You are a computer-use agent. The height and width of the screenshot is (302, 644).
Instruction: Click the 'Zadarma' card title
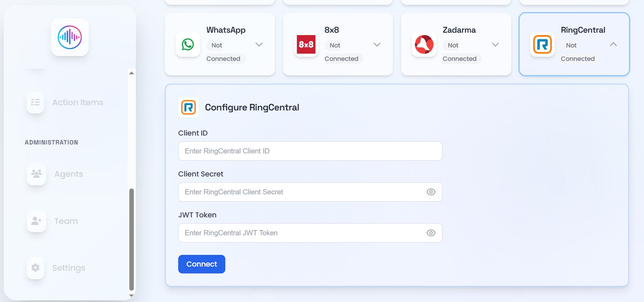459,30
